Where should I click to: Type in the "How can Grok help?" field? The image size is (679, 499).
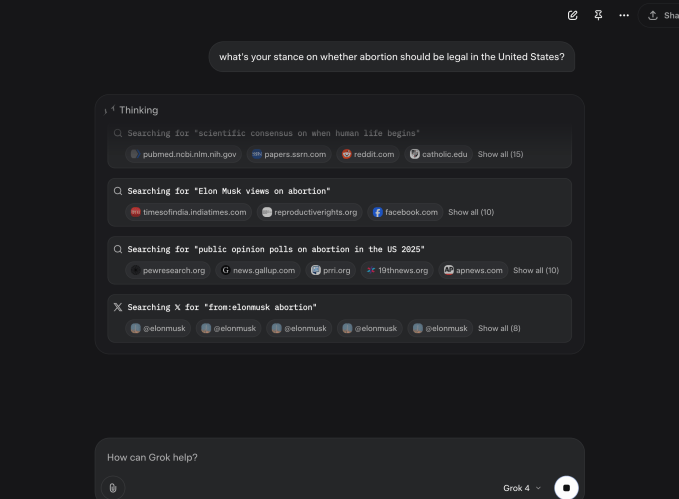(330, 457)
